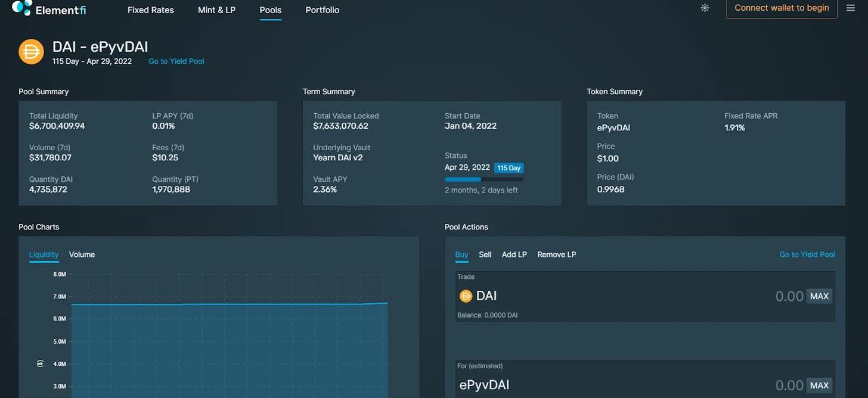Select the Pools navigation tab

[271, 10]
